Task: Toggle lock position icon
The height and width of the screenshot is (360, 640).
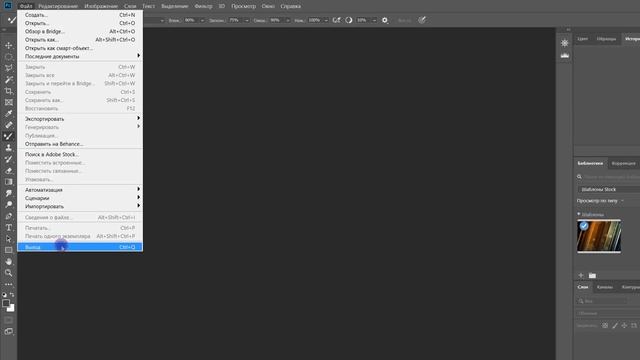Action: click(624, 326)
